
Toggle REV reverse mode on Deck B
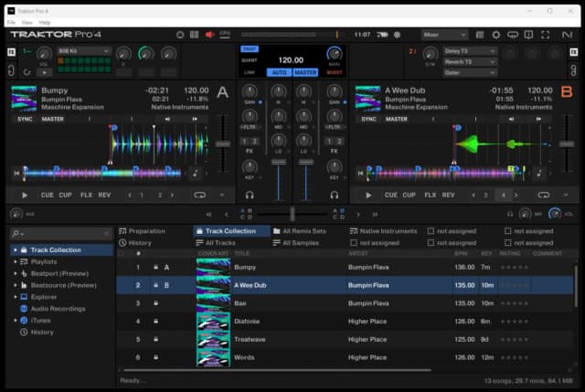(448, 195)
